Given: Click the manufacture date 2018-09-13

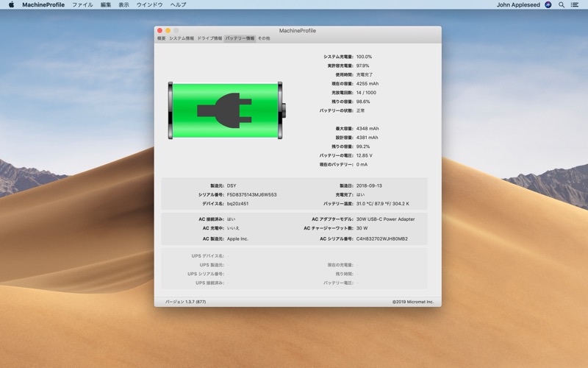Looking at the screenshot, I should [369, 186].
